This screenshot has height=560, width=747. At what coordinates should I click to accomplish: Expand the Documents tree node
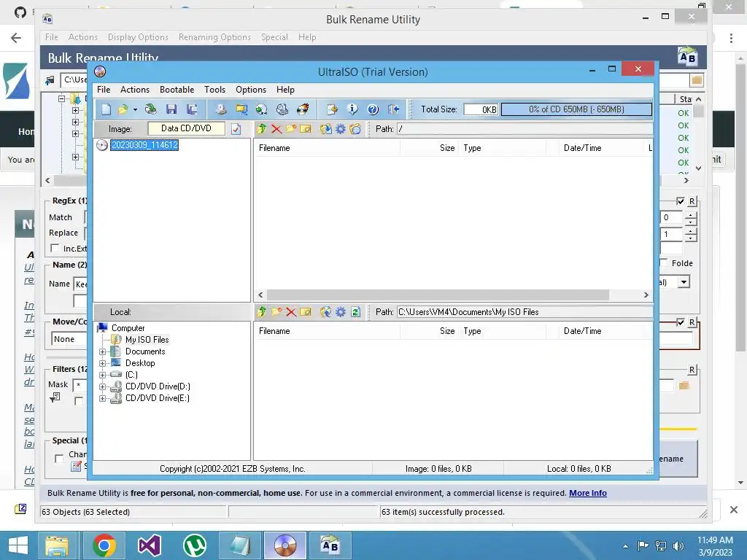tap(102, 351)
